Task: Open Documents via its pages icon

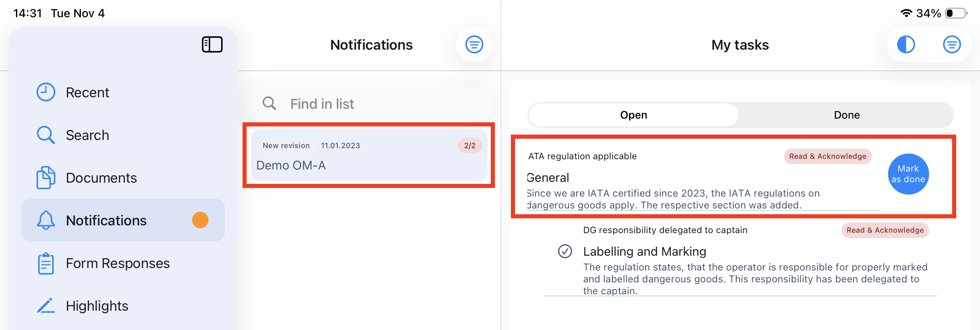Action: click(46, 178)
